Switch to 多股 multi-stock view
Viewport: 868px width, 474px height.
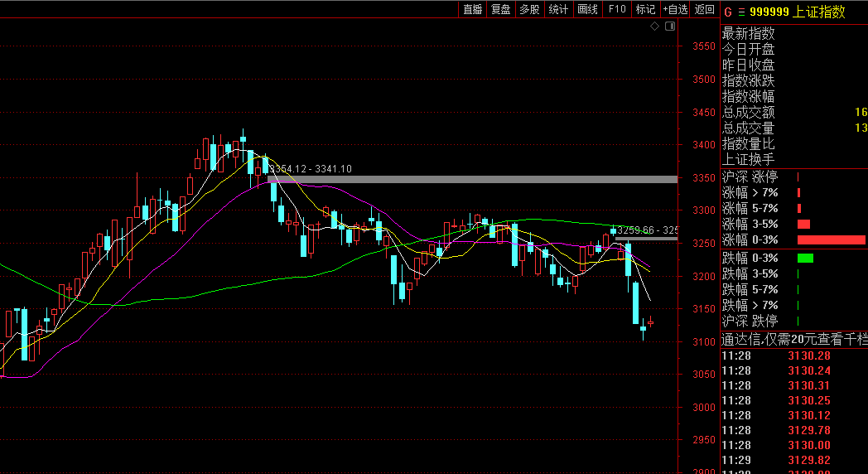pos(529,9)
